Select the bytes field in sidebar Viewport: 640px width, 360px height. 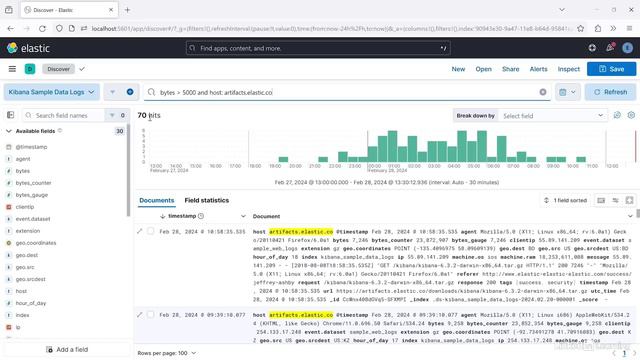click(x=23, y=171)
